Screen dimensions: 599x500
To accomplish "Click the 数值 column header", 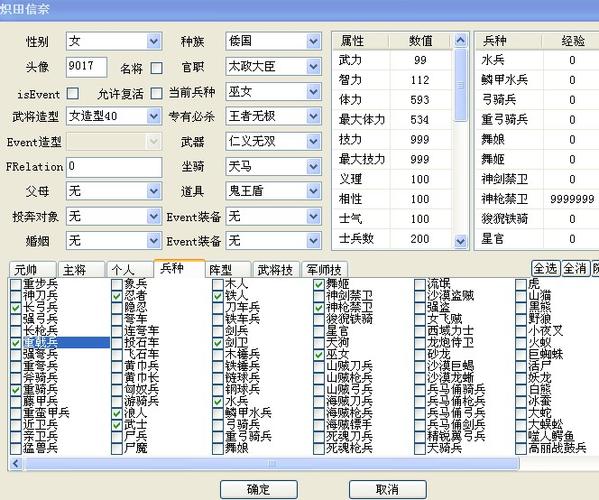I will point(420,40).
